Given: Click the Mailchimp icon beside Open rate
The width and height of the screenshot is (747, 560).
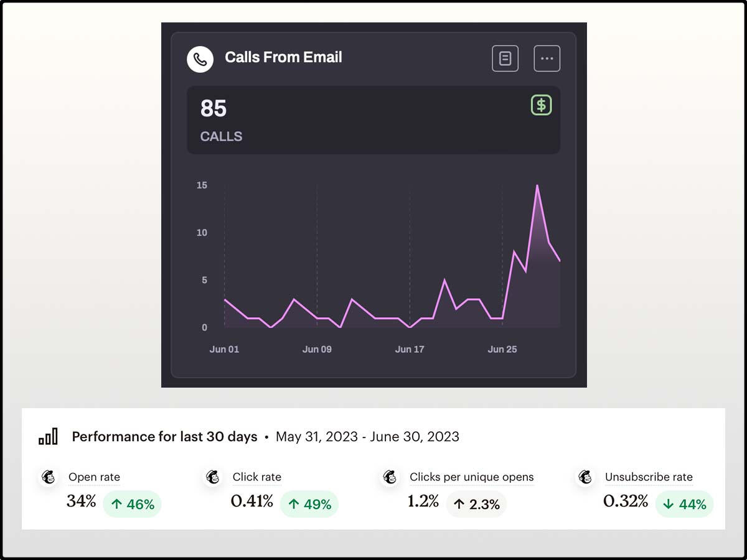Looking at the screenshot, I should coord(49,477).
